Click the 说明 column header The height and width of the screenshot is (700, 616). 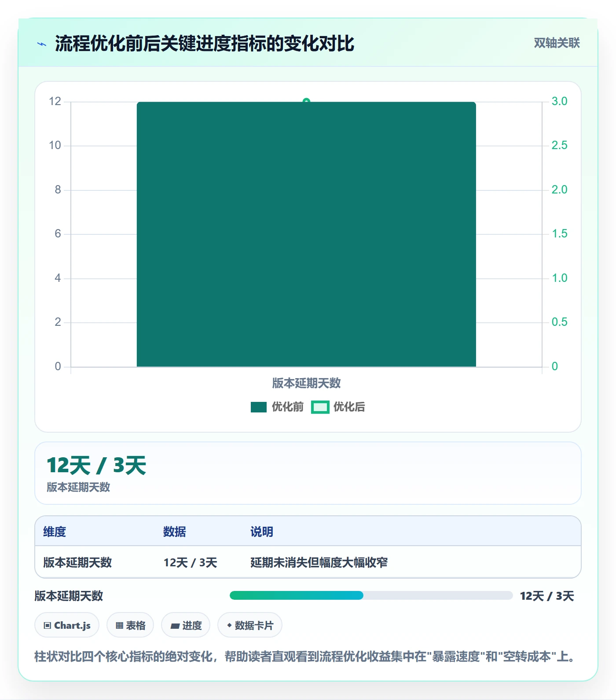tap(262, 532)
